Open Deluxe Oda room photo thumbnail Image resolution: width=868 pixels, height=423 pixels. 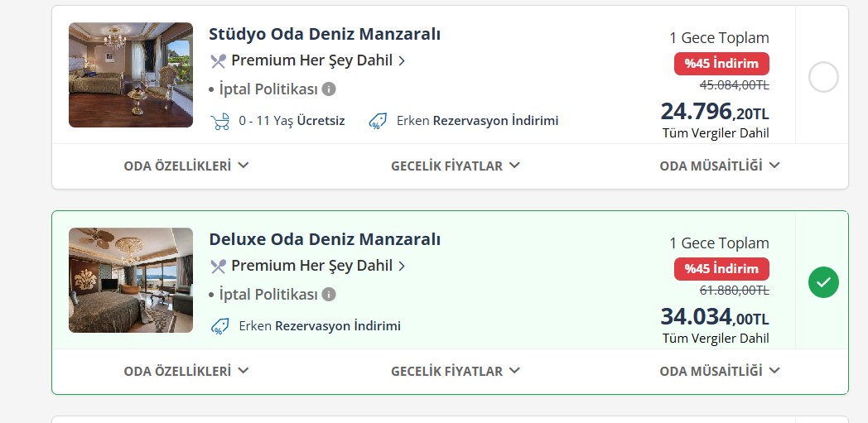pyautogui.click(x=131, y=281)
